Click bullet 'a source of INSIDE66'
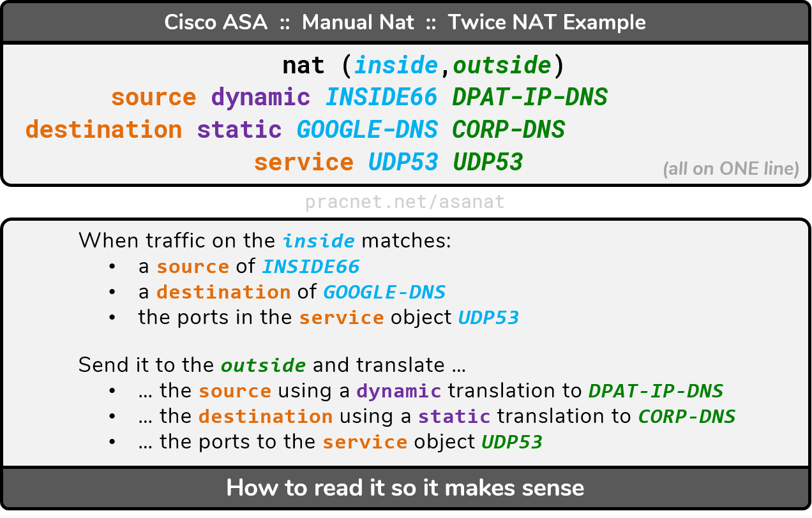The width and height of the screenshot is (812, 518). tap(249, 267)
